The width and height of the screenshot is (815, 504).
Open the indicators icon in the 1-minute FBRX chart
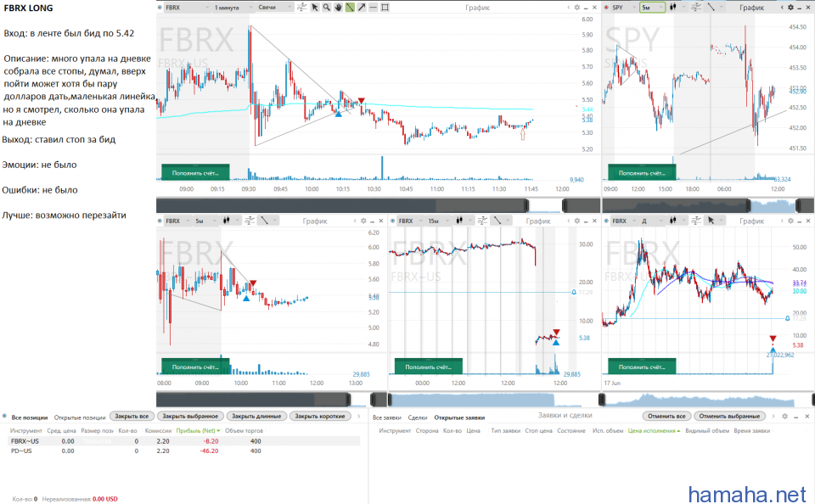302,8
